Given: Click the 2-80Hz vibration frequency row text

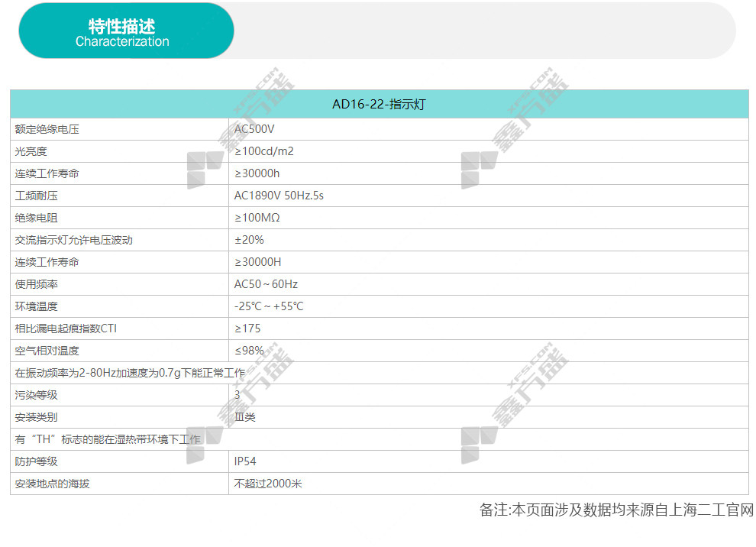Looking at the screenshot, I should pos(131,373).
